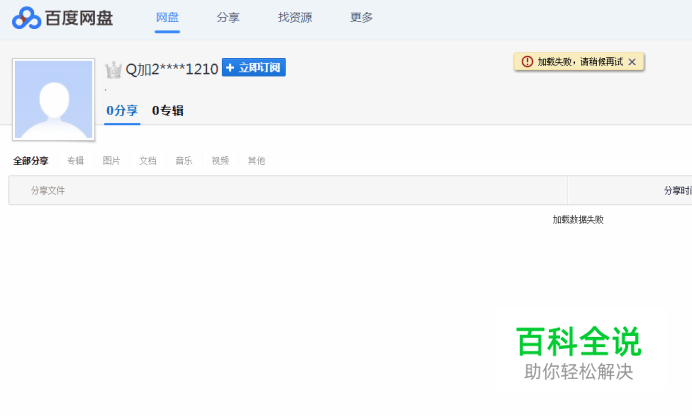This screenshot has width=692, height=416.
Task: Click the 加载失败，请稍候再试 message text
Action: coord(580,62)
